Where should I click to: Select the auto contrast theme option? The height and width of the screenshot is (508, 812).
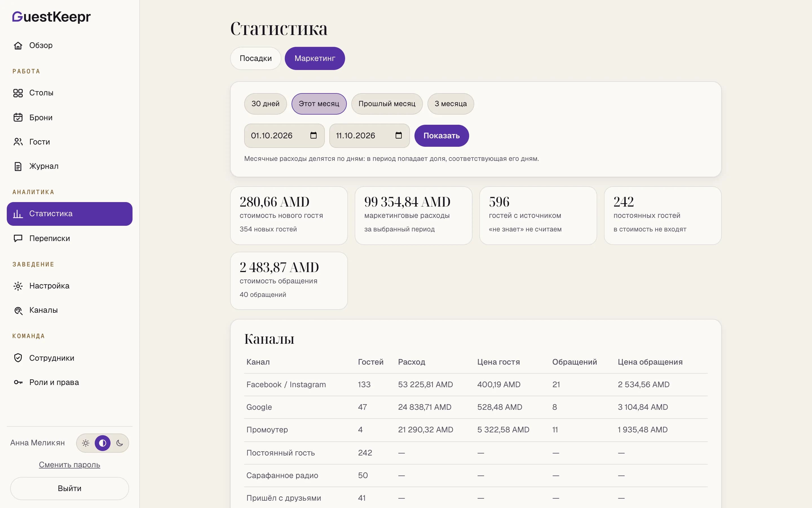[103, 443]
